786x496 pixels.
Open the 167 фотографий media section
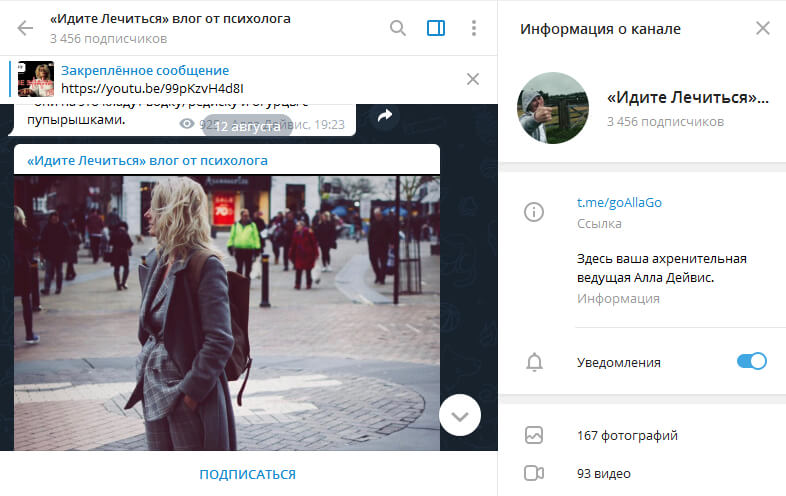coord(627,435)
